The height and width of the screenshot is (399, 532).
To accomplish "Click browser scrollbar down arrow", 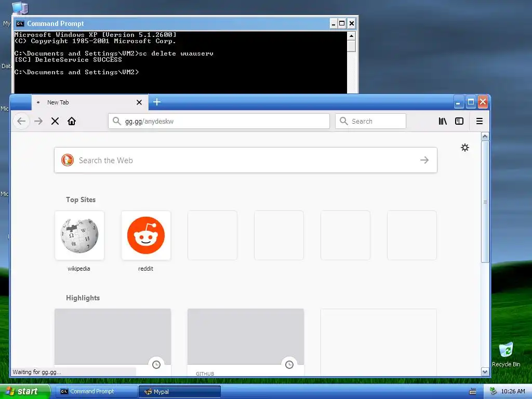I will 485,372.
